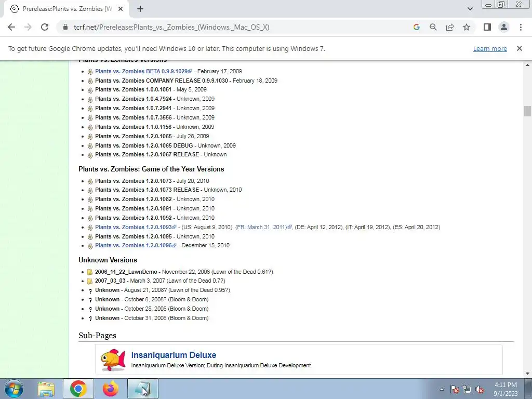
Task: Dismiss the Chrome update notification bar
Action: [x=520, y=48]
